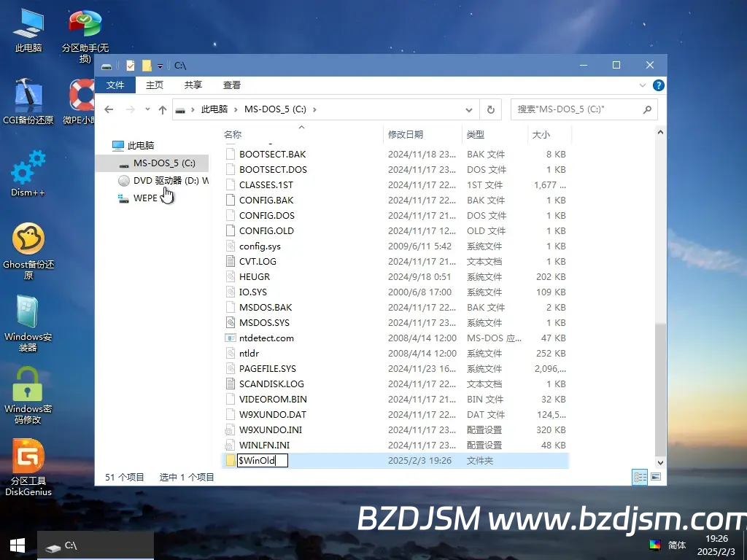Click MS-DOS_5 (C:) in the address breadcrumb
747x560 pixels.
click(x=275, y=109)
